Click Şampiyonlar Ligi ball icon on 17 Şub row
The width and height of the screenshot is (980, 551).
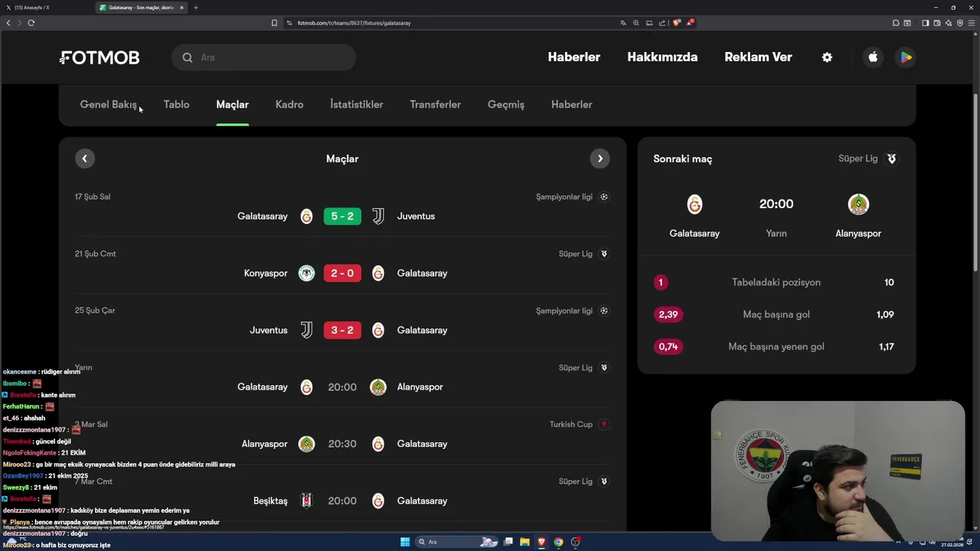(x=604, y=197)
